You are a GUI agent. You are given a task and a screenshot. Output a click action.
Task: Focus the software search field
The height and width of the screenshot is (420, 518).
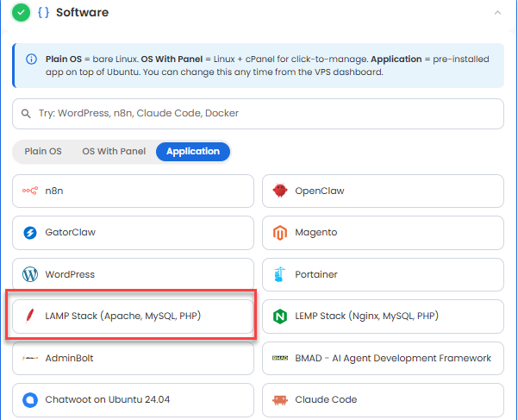coord(258,114)
